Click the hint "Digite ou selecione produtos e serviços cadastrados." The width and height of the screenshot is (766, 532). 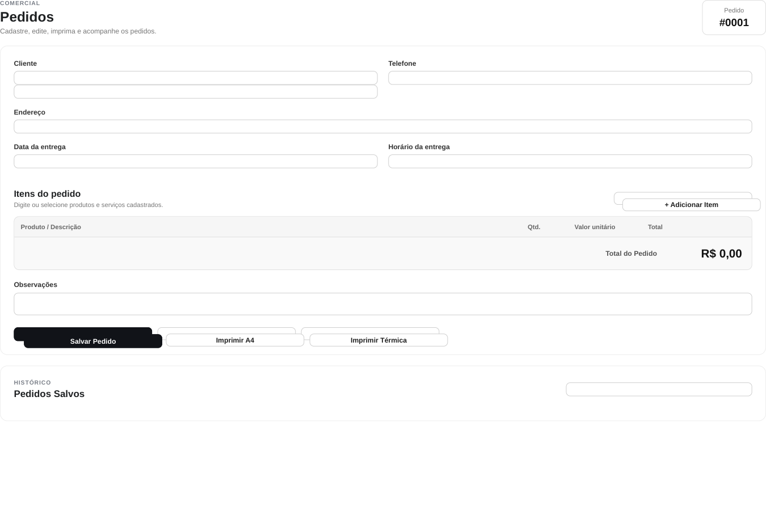(89, 205)
